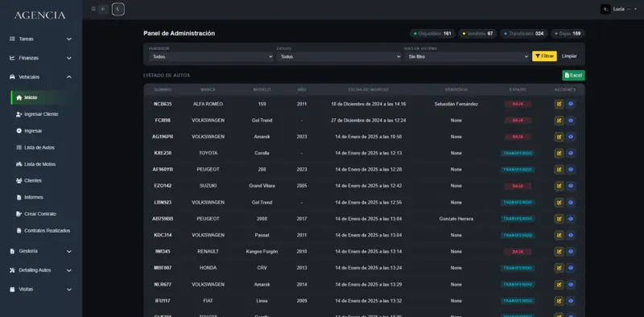
Task: Open Crear Contrato in the sidebar
Action: (41, 214)
